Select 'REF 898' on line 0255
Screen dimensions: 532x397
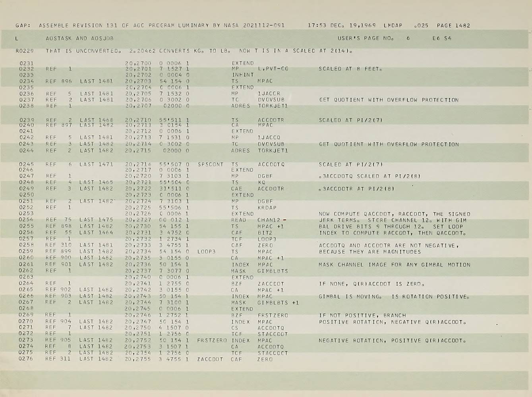pyautogui.click(x=59, y=226)
